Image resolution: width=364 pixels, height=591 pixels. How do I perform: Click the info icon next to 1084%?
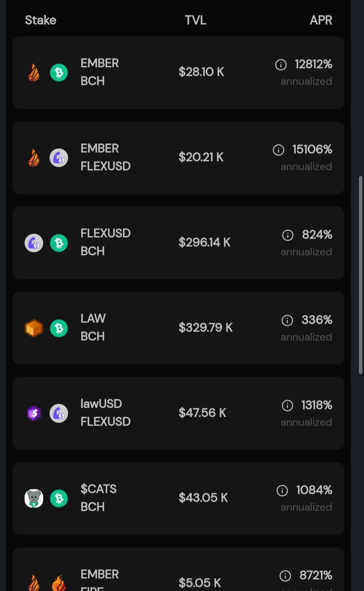coord(282,491)
